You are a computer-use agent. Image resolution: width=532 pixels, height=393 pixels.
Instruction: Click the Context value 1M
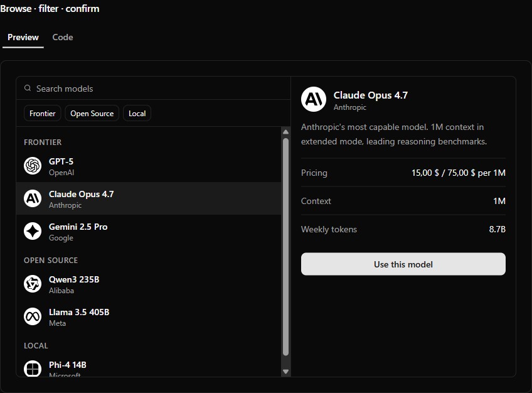[x=499, y=201]
